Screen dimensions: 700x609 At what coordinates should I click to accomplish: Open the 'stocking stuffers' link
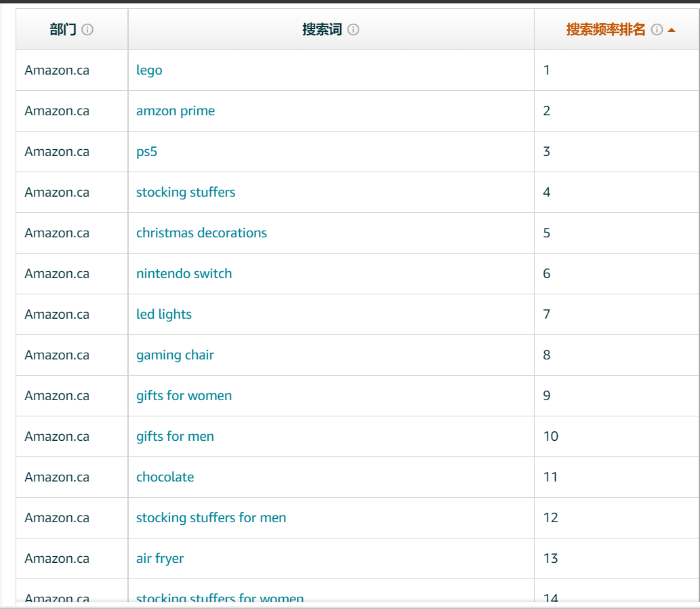click(186, 193)
